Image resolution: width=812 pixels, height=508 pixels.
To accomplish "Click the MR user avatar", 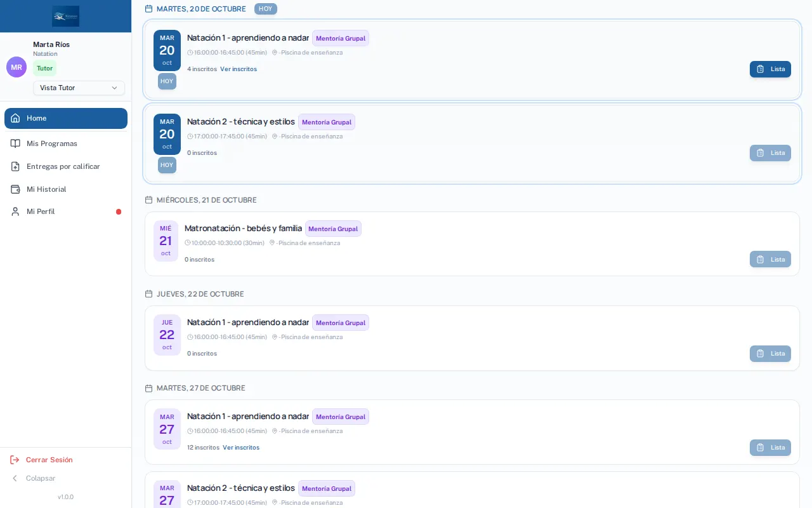I will pos(16,67).
